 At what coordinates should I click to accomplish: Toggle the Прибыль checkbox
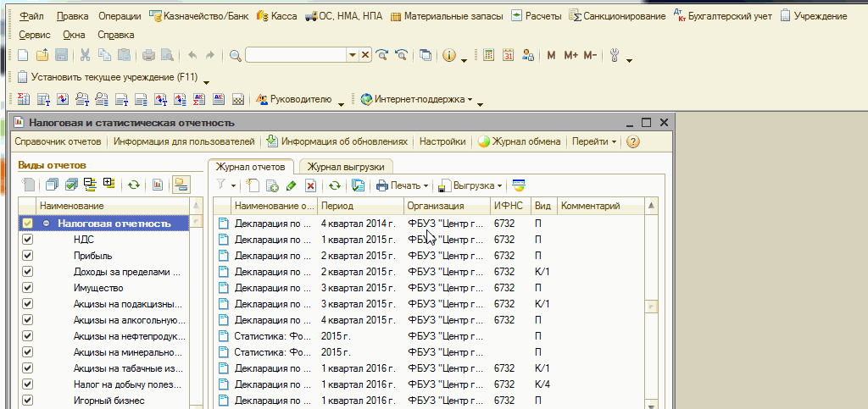tap(28, 256)
